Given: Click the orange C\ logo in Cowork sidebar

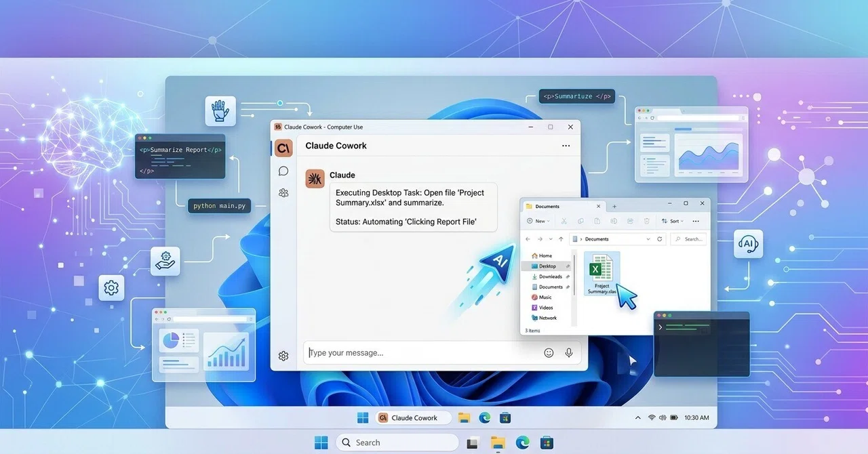Looking at the screenshot, I should tap(283, 148).
